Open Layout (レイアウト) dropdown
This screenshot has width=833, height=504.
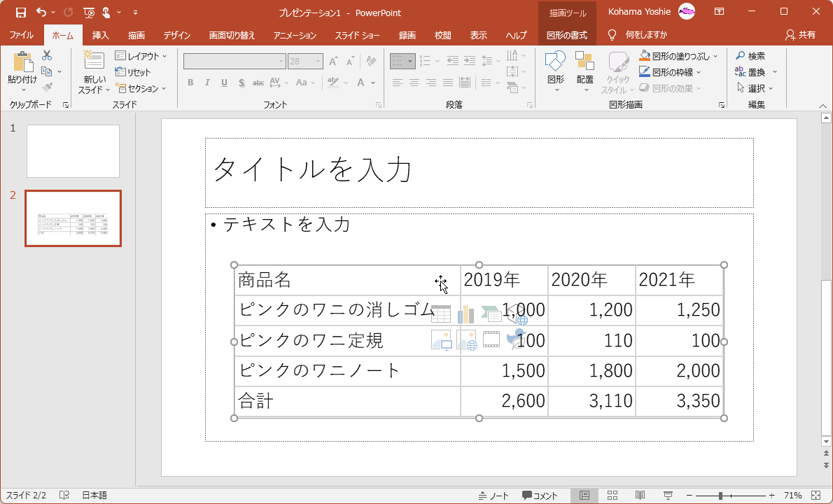pyautogui.click(x=141, y=56)
